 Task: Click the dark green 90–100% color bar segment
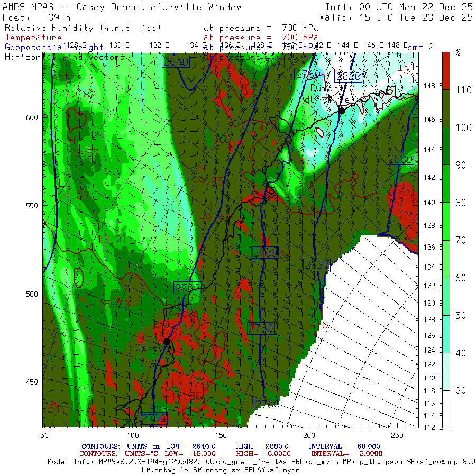tap(446, 146)
